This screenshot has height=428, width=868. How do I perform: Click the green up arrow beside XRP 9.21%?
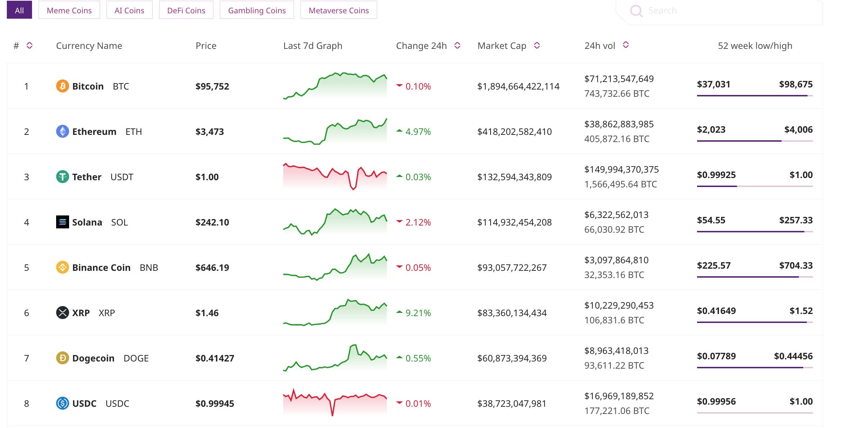coord(399,312)
